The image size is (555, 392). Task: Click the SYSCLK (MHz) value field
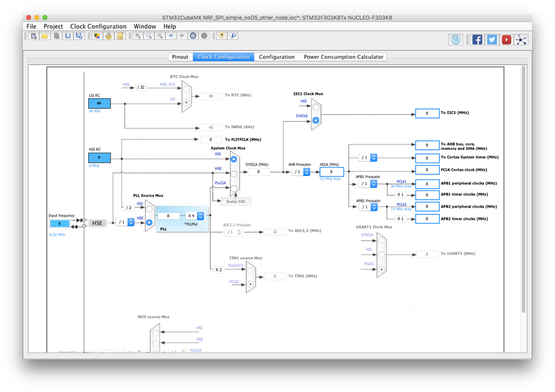(x=258, y=172)
